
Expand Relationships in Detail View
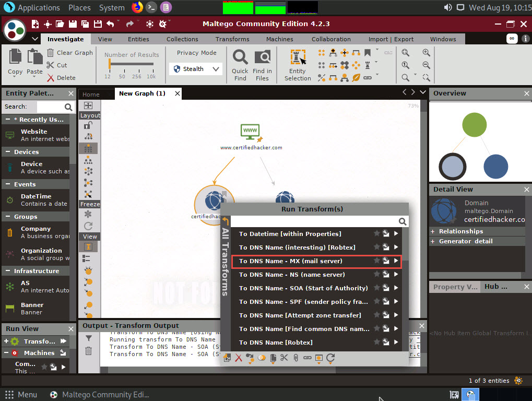433,231
